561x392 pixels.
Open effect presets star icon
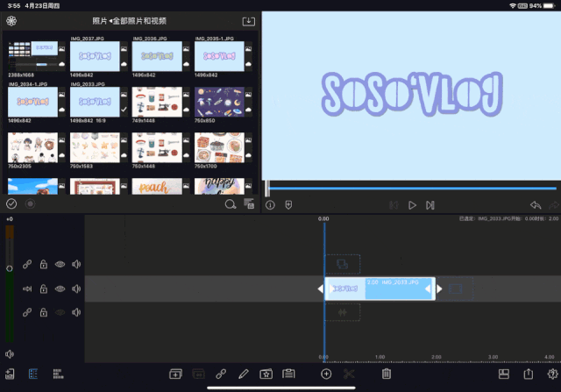click(x=266, y=374)
